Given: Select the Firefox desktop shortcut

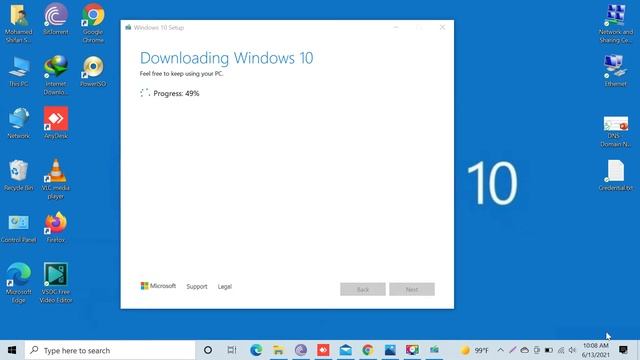Looking at the screenshot, I should 56,227.
